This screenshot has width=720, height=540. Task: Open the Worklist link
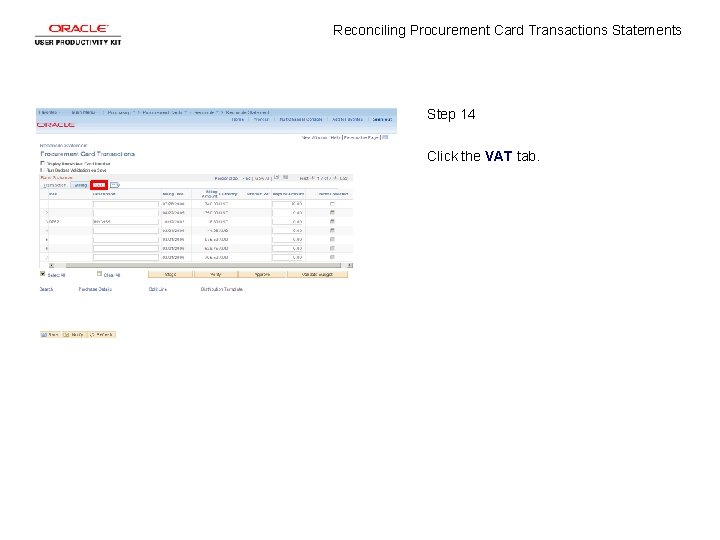pos(261,119)
